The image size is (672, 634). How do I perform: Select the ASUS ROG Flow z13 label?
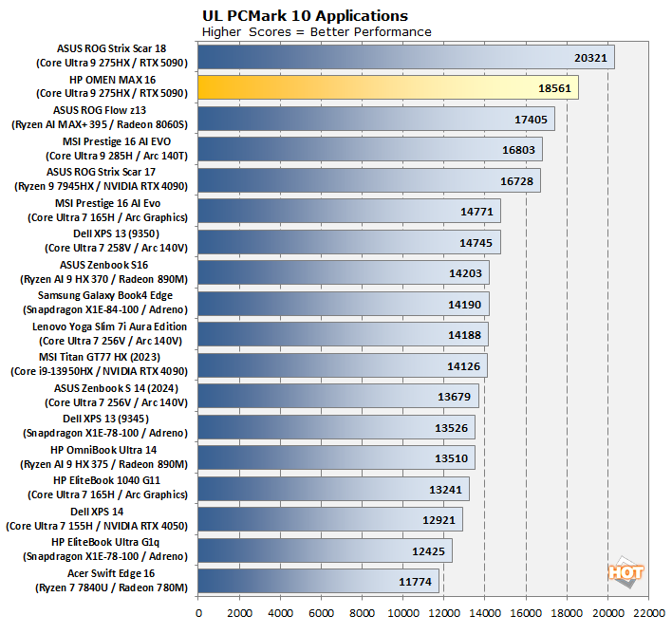tap(100, 118)
